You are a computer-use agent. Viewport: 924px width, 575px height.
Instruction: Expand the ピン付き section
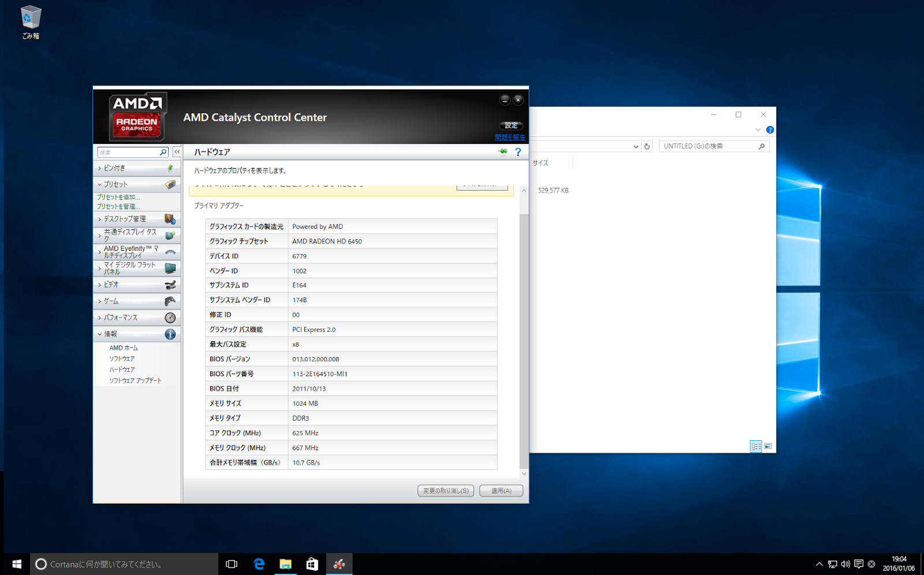coord(100,168)
